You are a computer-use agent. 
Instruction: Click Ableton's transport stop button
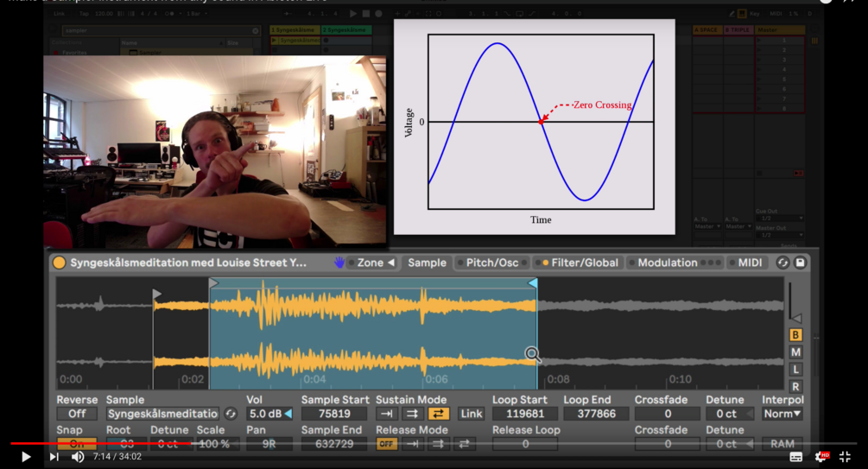(366, 13)
